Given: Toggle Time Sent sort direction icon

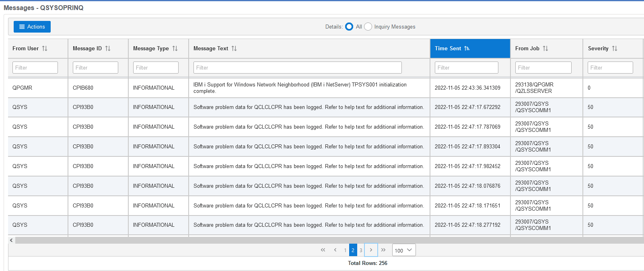Looking at the screenshot, I should click(467, 48).
